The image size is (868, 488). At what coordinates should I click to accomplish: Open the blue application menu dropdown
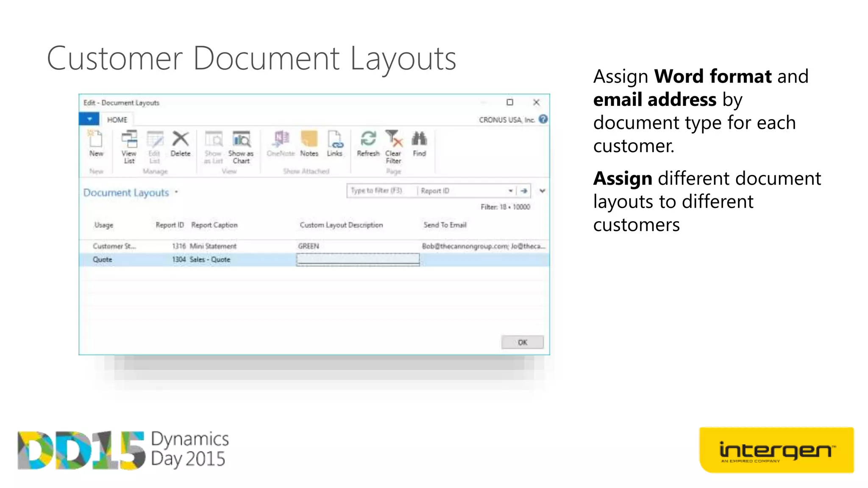tap(89, 119)
